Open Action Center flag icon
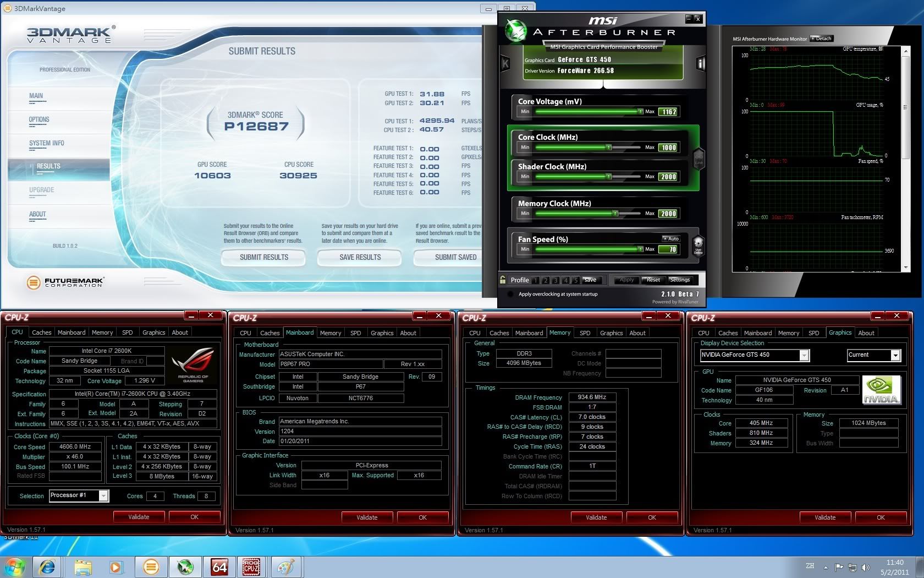Screen dimensions: 924x578 pyautogui.click(x=839, y=567)
